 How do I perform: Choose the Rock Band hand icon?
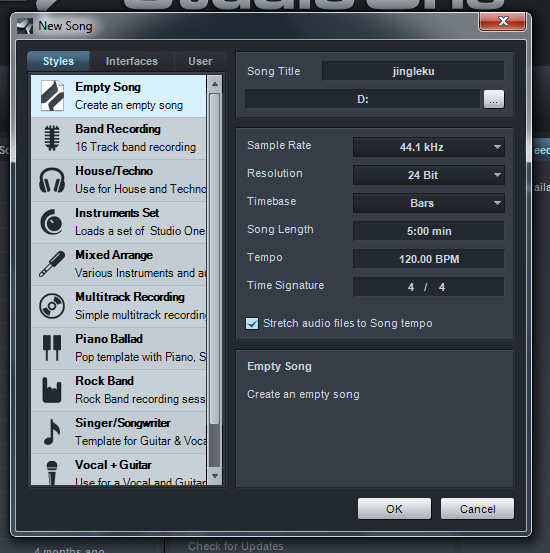52,390
